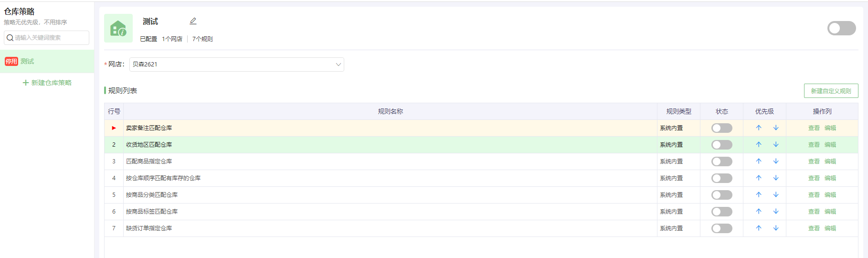
Task: View the 按仓库顺序匹配有库存的仓库 rule
Action: pos(814,178)
